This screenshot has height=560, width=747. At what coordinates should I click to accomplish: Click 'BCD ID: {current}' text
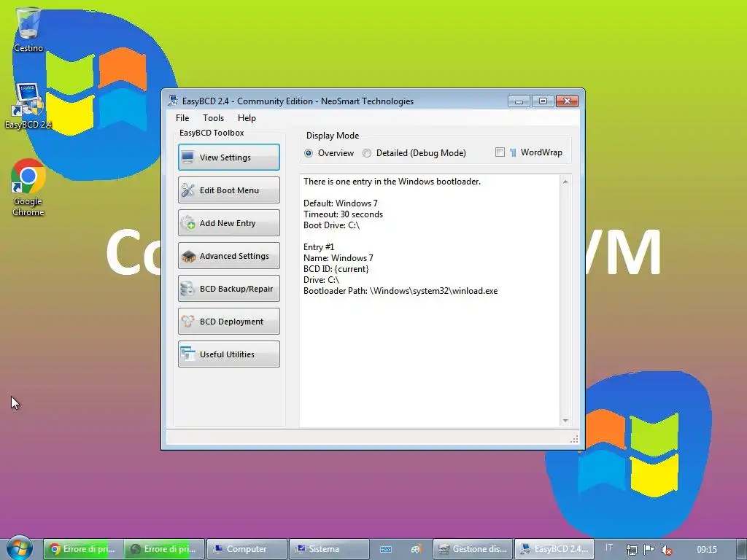tap(336, 269)
